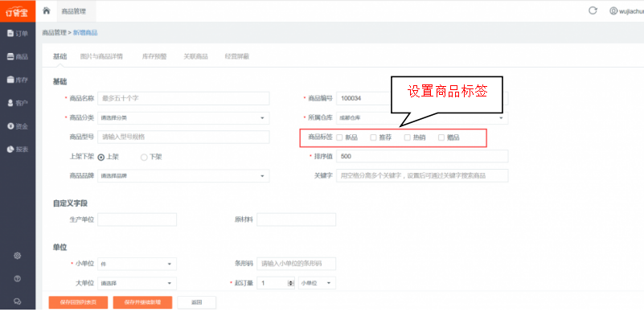Switch to the 库存预警 tab
The width and height of the screenshot is (644, 312).
pyautogui.click(x=154, y=56)
